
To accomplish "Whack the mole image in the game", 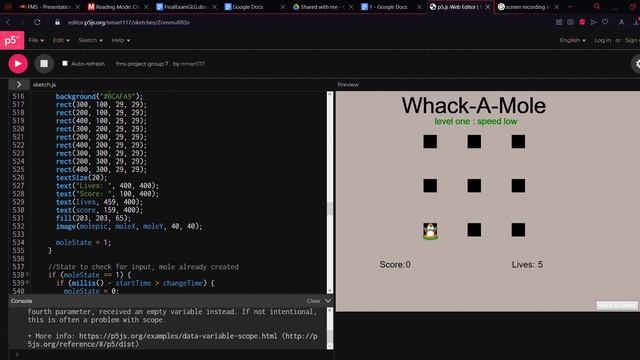I will [x=430, y=231].
